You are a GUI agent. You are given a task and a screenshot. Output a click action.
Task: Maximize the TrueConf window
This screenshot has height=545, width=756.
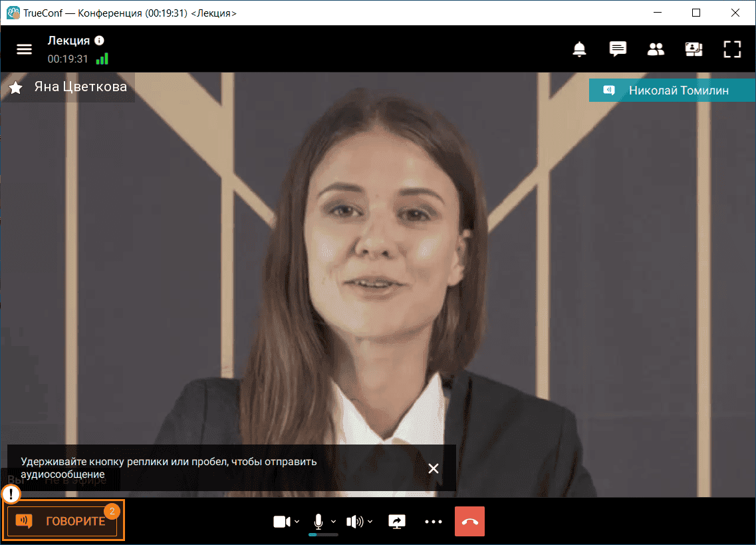point(695,13)
